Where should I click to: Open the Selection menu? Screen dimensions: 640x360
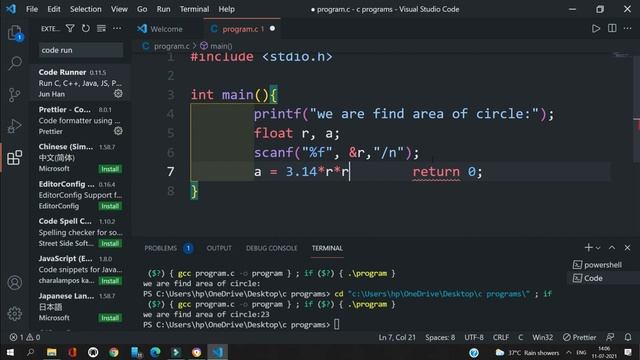click(x=86, y=9)
